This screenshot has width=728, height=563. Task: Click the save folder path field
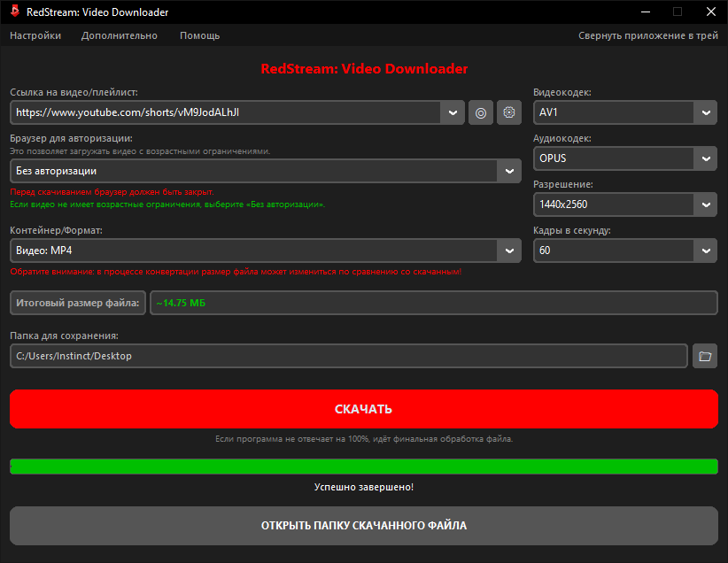[349, 356]
